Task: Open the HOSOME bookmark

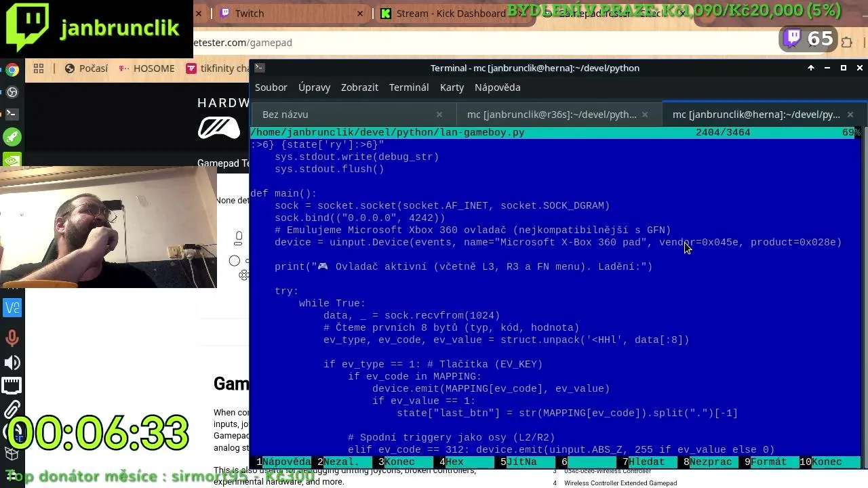Action: tap(146, 68)
